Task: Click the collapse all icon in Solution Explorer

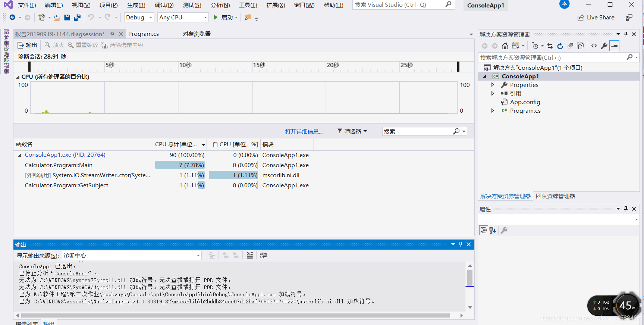Action: pos(570,46)
